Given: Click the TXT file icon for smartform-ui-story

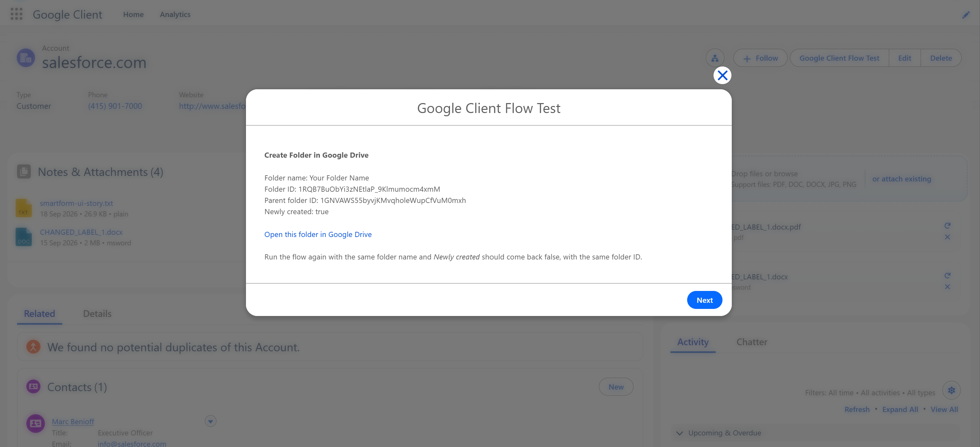Looking at the screenshot, I should click(23, 208).
